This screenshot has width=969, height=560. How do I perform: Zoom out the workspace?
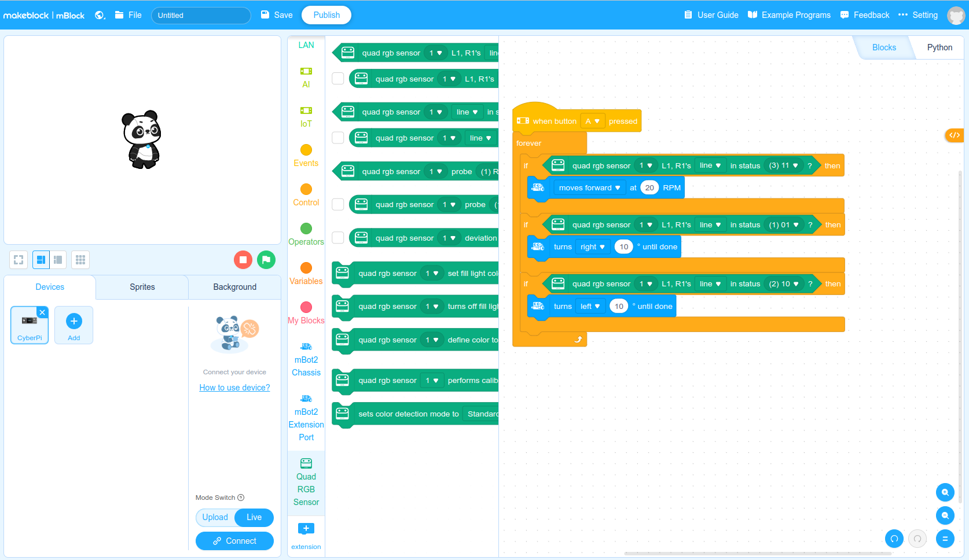point(945,515)
